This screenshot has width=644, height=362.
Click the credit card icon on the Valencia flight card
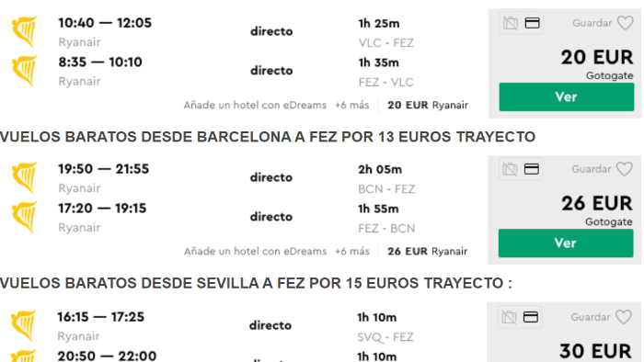[533, 23]
